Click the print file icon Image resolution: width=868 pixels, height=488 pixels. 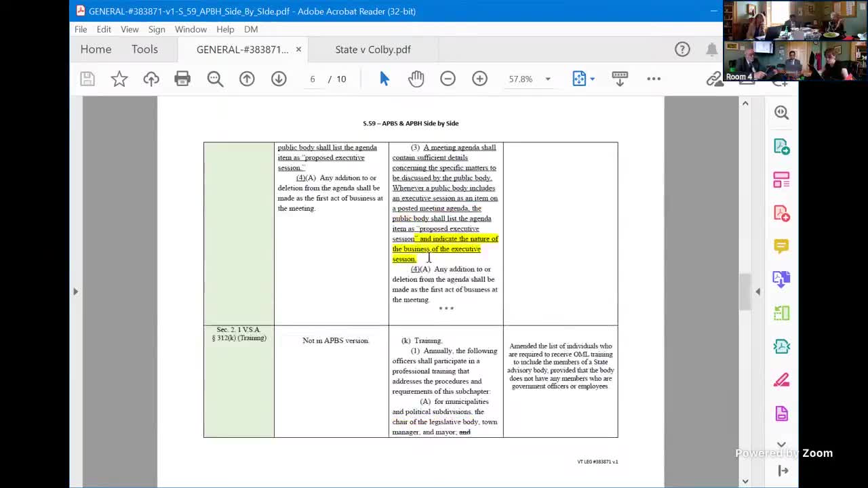[x=182, y=79]
